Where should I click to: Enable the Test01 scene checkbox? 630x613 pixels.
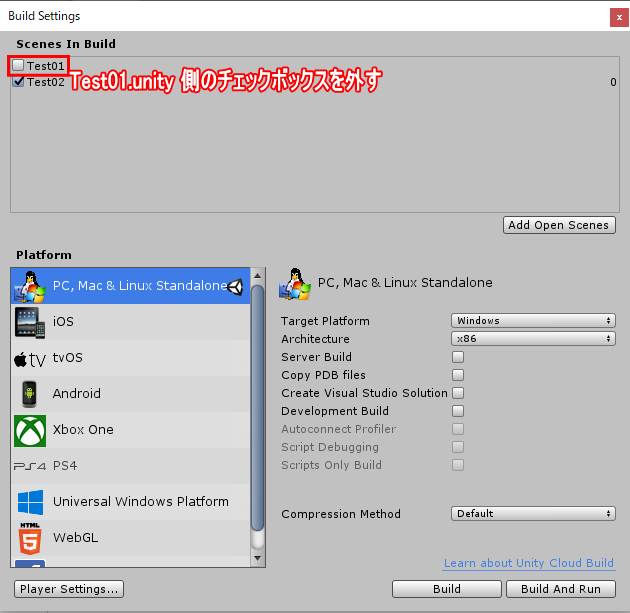[18, 65]
